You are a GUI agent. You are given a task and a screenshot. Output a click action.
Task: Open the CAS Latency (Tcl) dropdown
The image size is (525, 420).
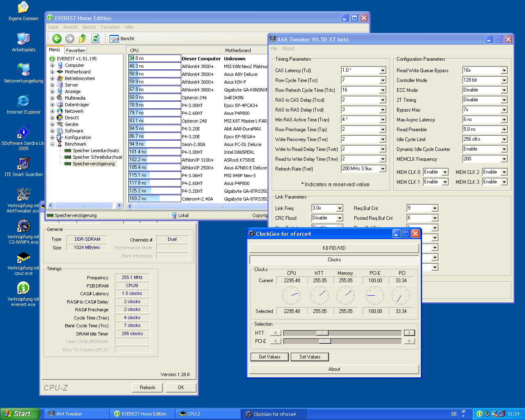point(383,71)
